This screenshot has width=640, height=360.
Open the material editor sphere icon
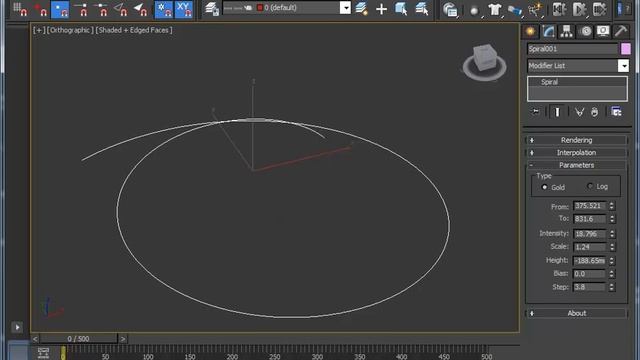click(x=474, y=10)
